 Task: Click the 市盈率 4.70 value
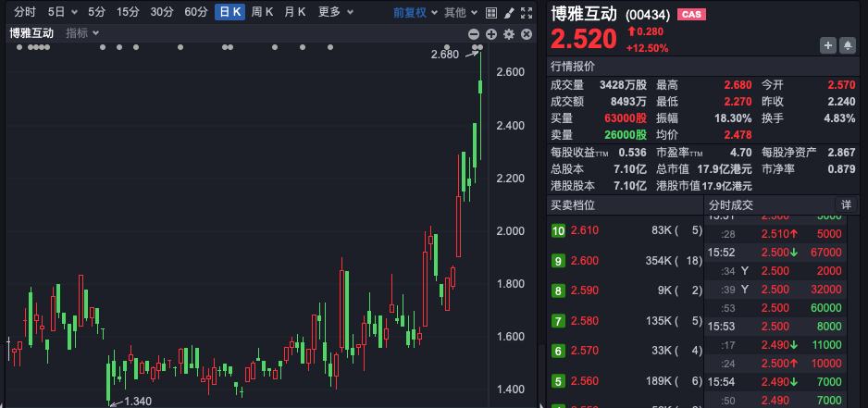(741, 153)
